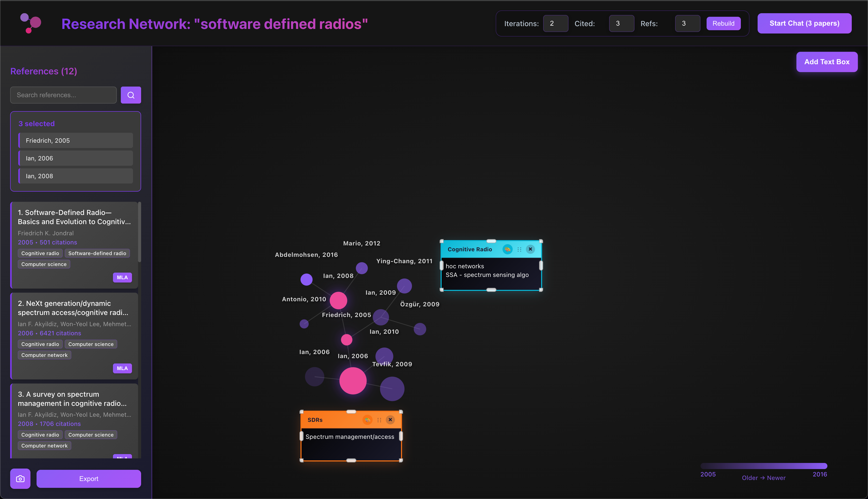Open color palette on Cognitive Radio box
868x499 pixels.
pyautogui.click(x=508, y=249)
